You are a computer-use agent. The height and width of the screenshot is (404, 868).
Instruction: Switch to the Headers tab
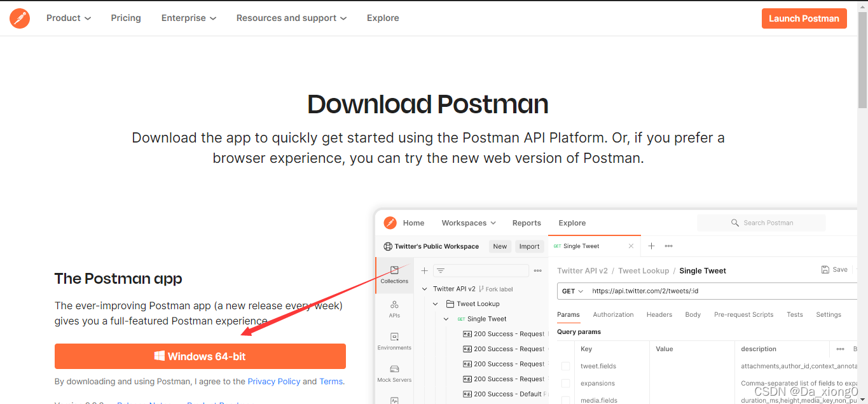[659, 314]
